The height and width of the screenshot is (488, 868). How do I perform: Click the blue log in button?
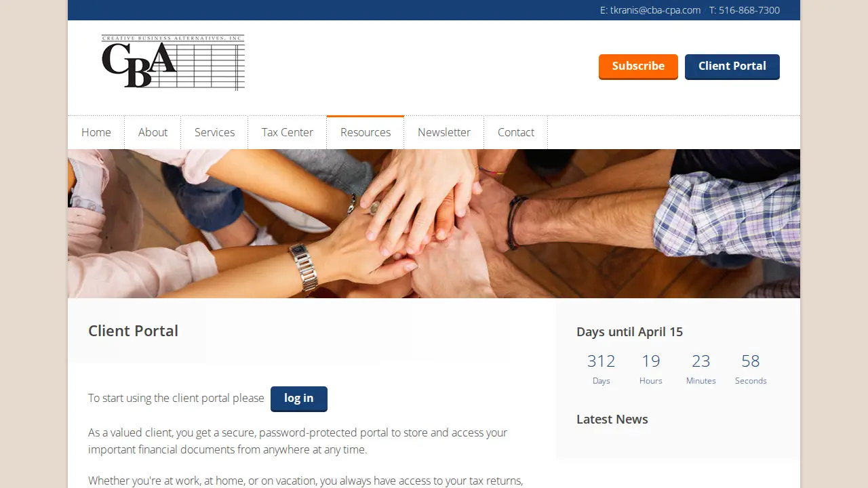pyautogui.click(x=299, y=399)
